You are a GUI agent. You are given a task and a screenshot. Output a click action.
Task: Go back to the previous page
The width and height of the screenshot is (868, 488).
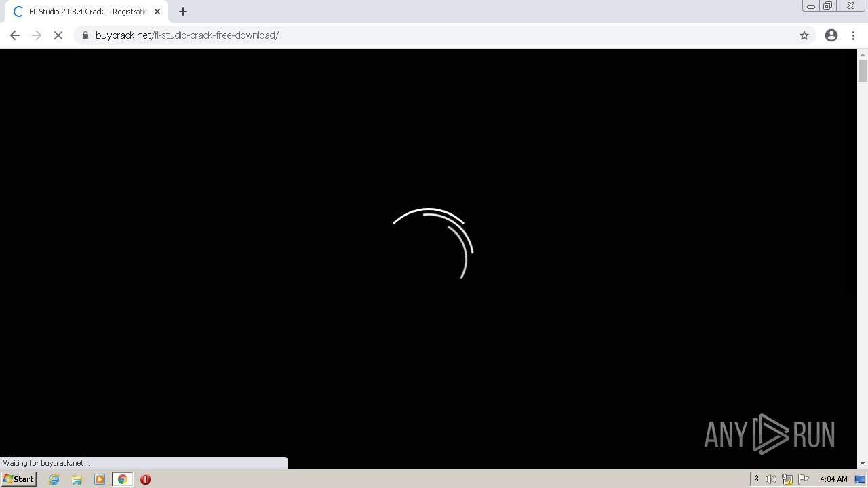[x=15, y=35]
